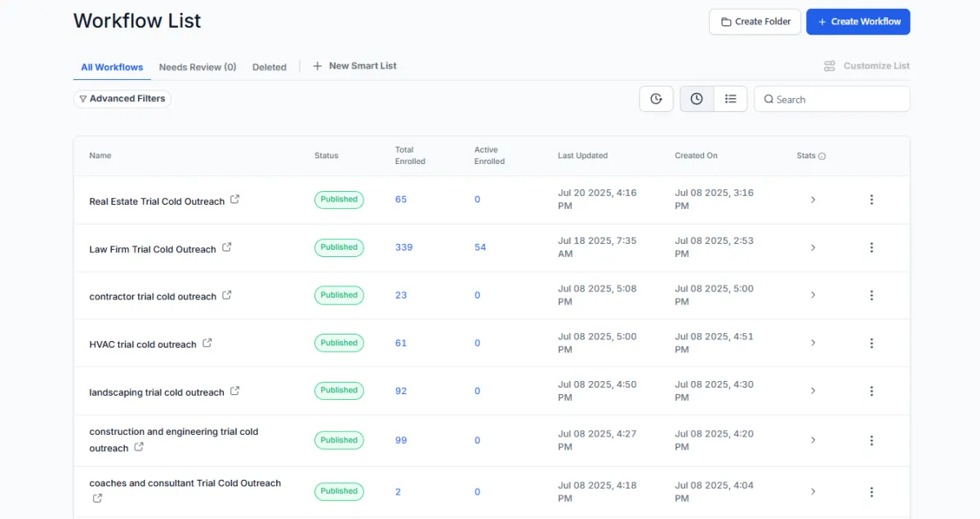Click total enrolled count 92

tap(401, 391)
